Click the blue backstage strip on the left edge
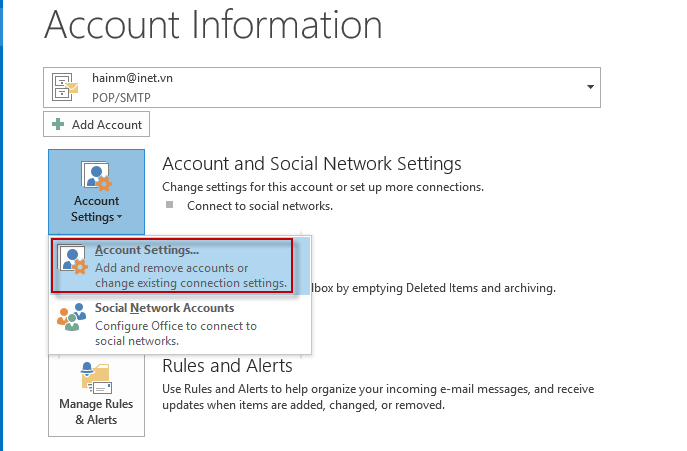 coord(2,225)
